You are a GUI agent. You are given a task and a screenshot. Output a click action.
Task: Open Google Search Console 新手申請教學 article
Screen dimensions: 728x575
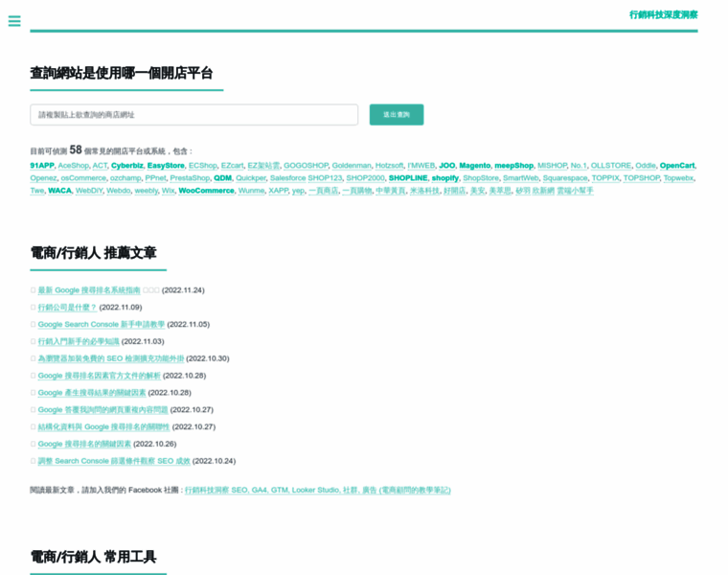click(x=102, y=324)
